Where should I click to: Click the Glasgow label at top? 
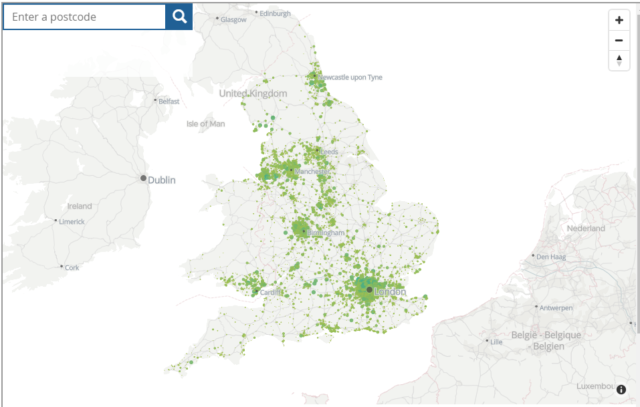tap(233, 19)
